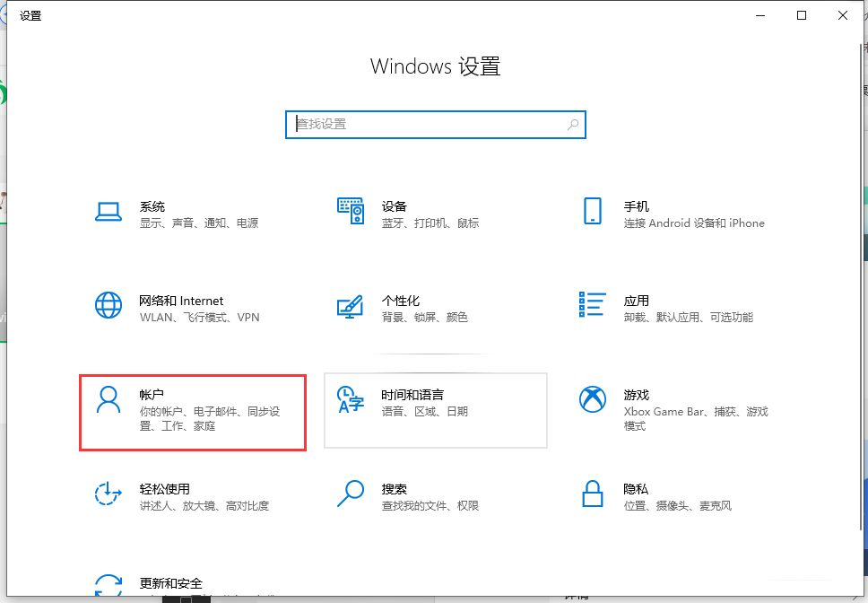Click the 帐户 title

152,395
